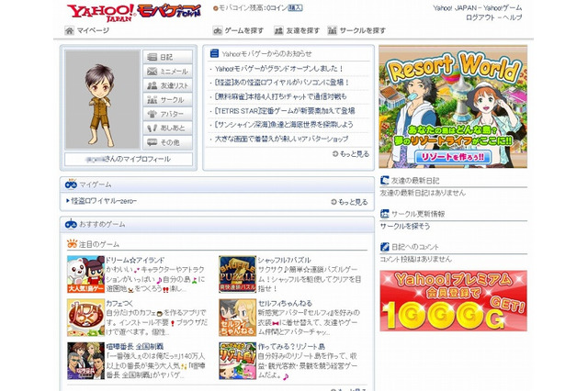Click the Resort World advertisement banner
588x391 pixels.
point(453,106)
